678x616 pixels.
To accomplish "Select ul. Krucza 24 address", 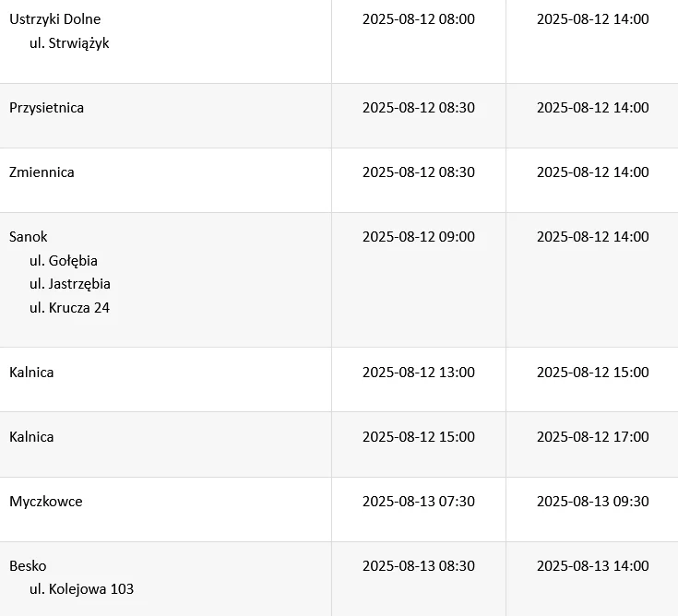I will pos(69,308).
